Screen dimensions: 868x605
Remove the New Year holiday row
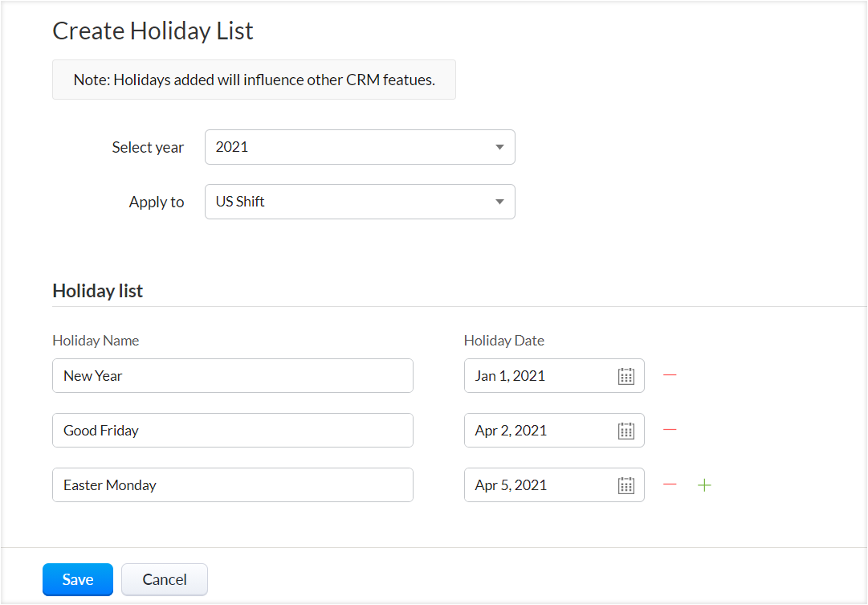tap(670, 375)
